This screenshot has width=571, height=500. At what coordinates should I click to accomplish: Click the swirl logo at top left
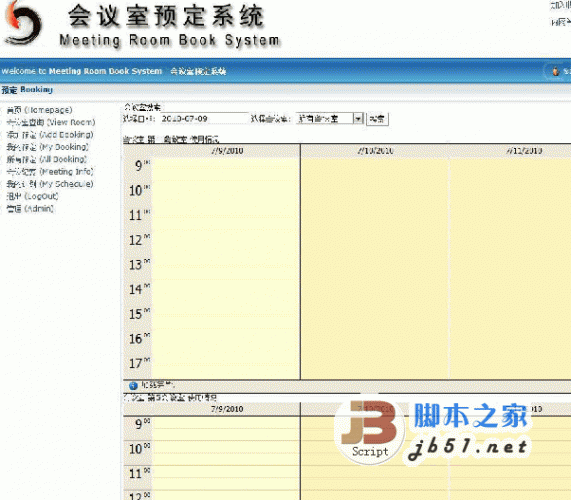pos(23,24)
